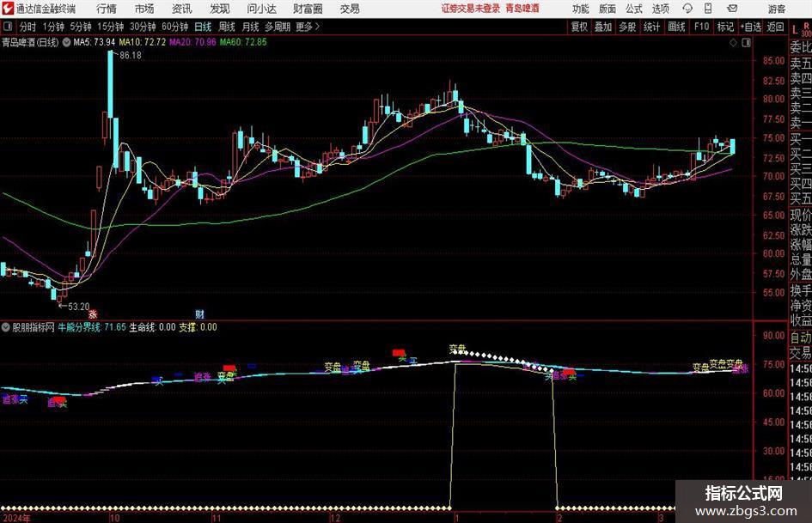Open the 市场 menu

(x=144, y=9)
